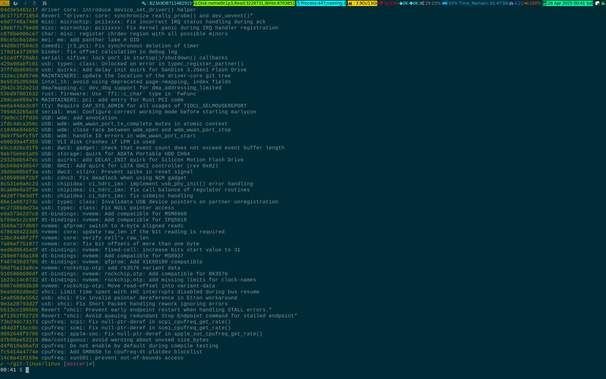Select 'Invalidate USB device pointers on partner unregistration'
Image resolution: width=606 pixels, height=379 pixels.
coord(139,201)
